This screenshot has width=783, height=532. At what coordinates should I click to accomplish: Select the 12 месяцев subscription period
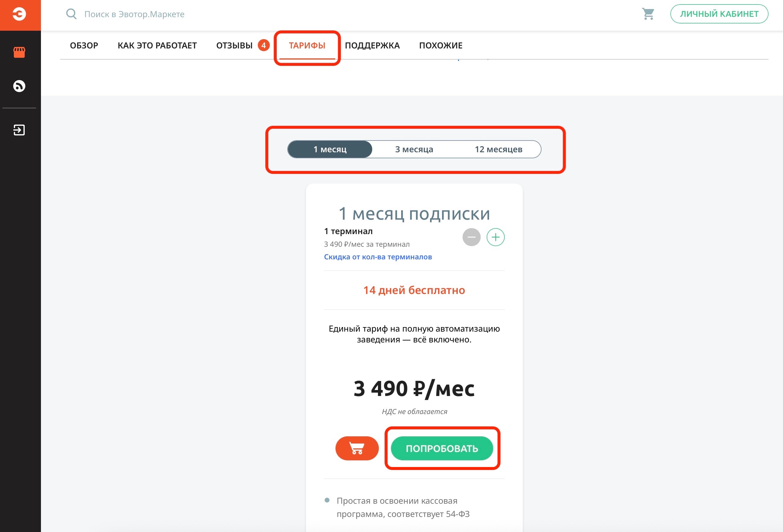(x=498, y=149)
